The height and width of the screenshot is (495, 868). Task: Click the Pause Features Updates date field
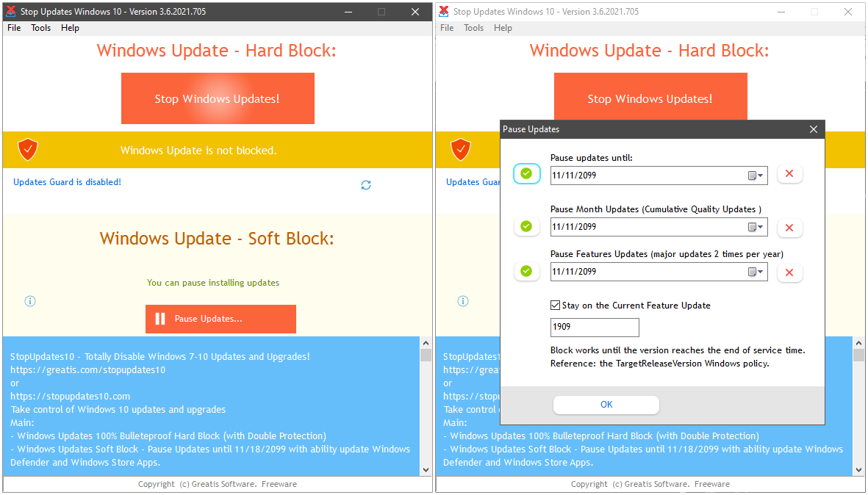click(659, 272)
